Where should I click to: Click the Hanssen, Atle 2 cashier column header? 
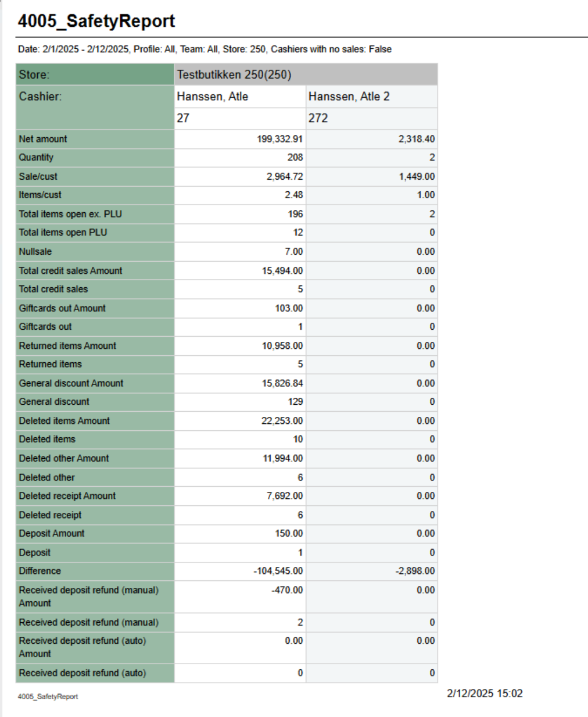(x=349, y=97)
